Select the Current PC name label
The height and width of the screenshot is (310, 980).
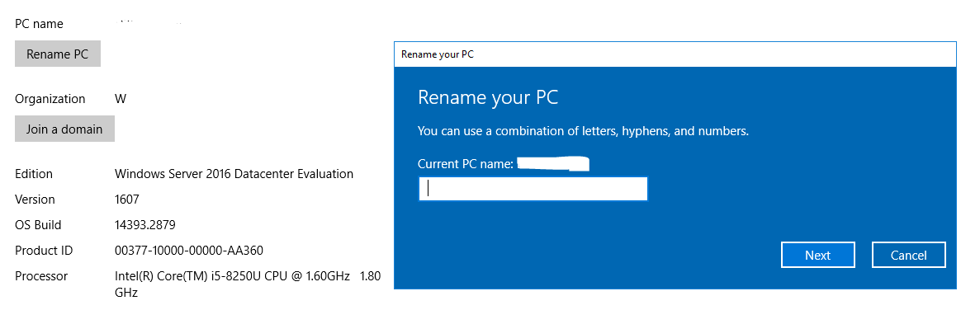[x=466, y=164]
